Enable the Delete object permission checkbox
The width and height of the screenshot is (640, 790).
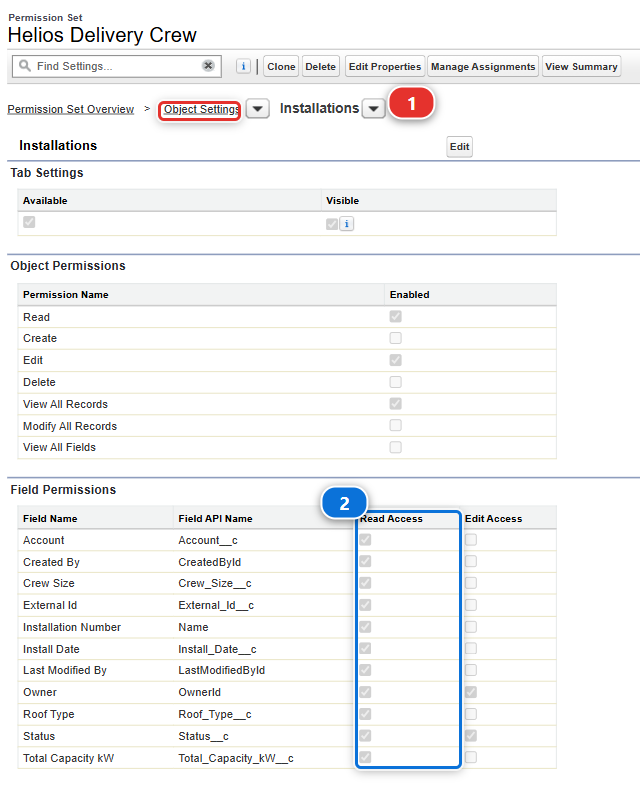(396, 382)
